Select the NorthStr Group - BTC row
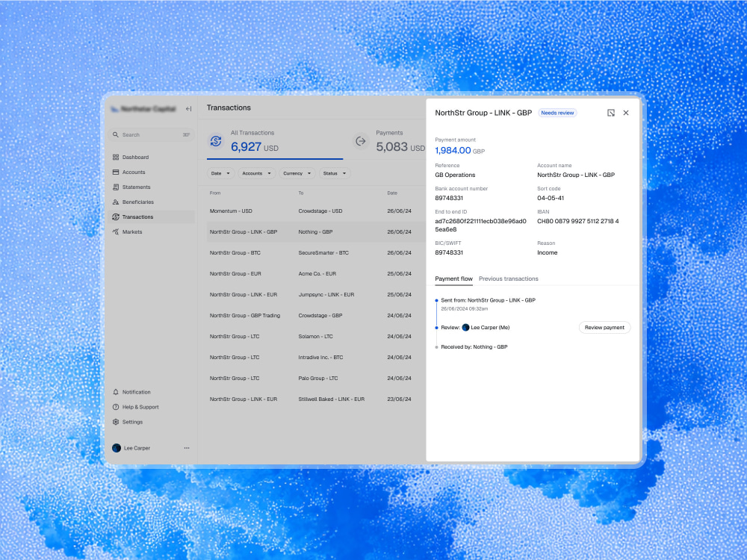This screenshot has width=747, height=560. [316, 253]
